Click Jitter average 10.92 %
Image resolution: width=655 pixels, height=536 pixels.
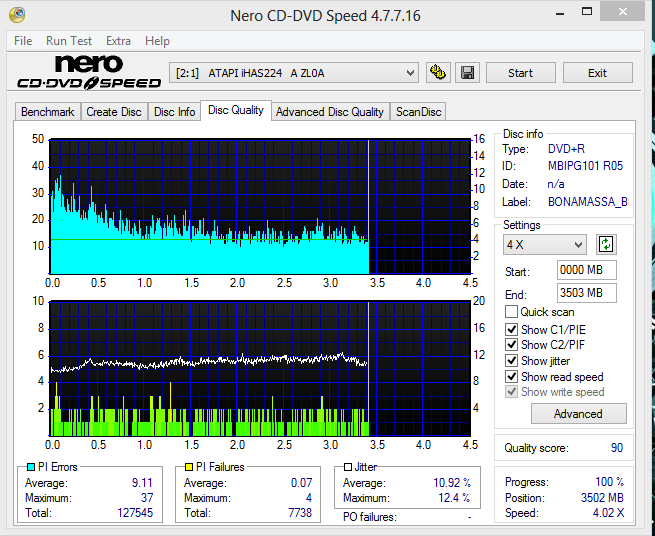coord(452,483)
